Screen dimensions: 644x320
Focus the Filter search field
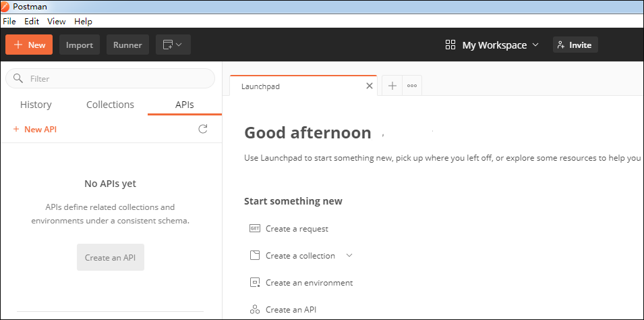pyautogui.click(x=115, y=78)
